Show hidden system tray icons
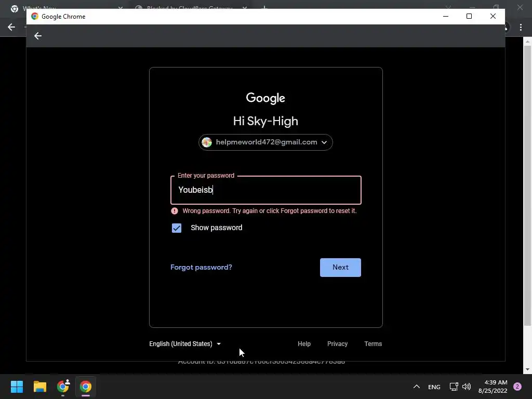Screen dimensions: 532x399 [417, 387]
